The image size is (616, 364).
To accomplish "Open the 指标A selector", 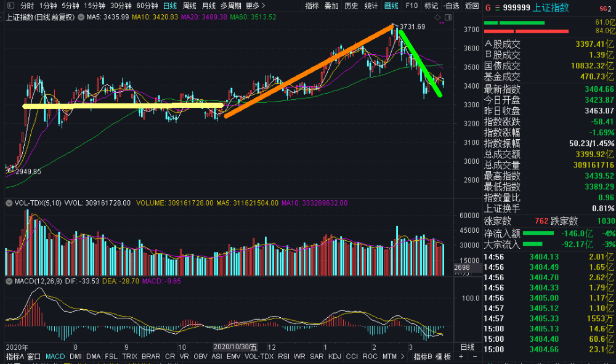I will [15, 357].
